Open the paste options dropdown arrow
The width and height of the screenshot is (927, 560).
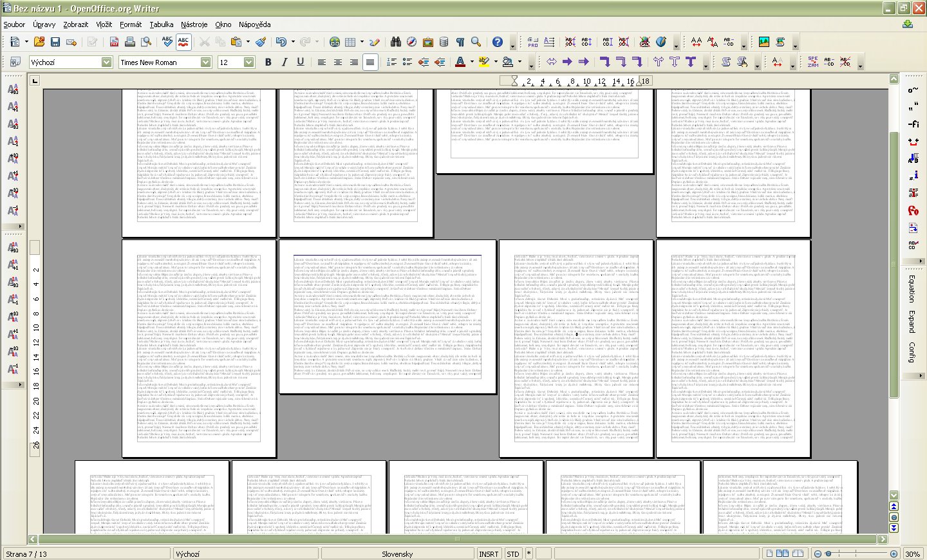point(247,42)
